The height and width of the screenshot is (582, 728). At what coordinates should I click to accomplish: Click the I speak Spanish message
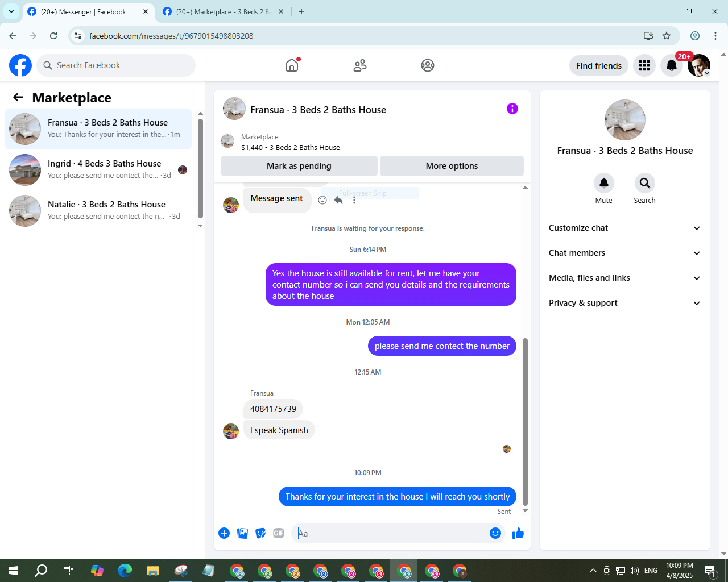[x=279, y=430]
